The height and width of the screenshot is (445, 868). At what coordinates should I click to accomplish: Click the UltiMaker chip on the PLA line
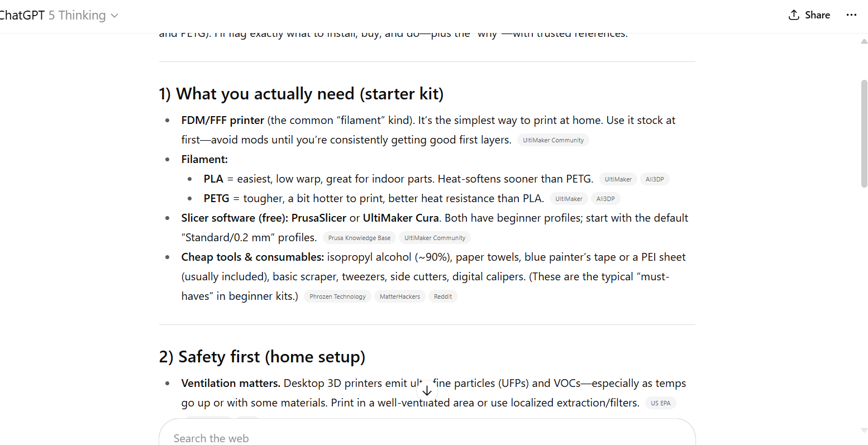[618, 179]
